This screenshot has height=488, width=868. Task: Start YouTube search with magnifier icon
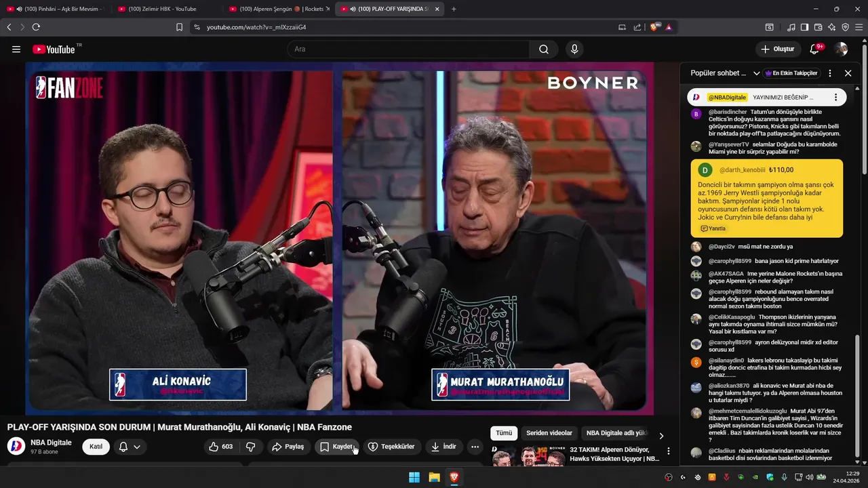pyautogui.click(x=544, y=49)
